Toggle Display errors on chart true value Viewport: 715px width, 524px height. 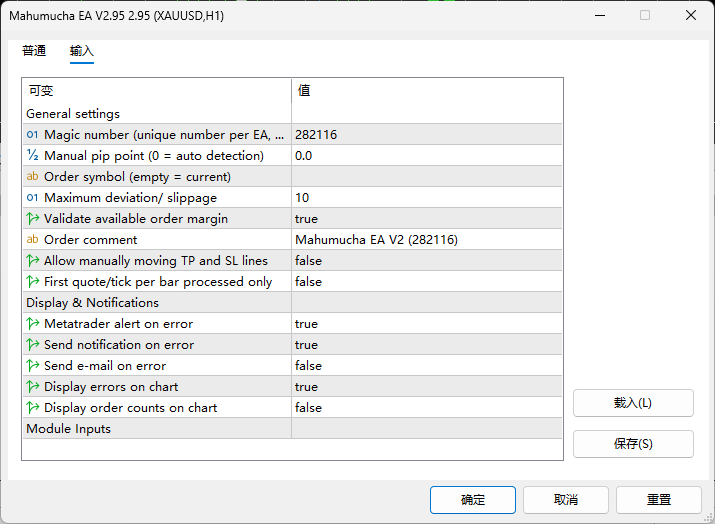point(426,386)
